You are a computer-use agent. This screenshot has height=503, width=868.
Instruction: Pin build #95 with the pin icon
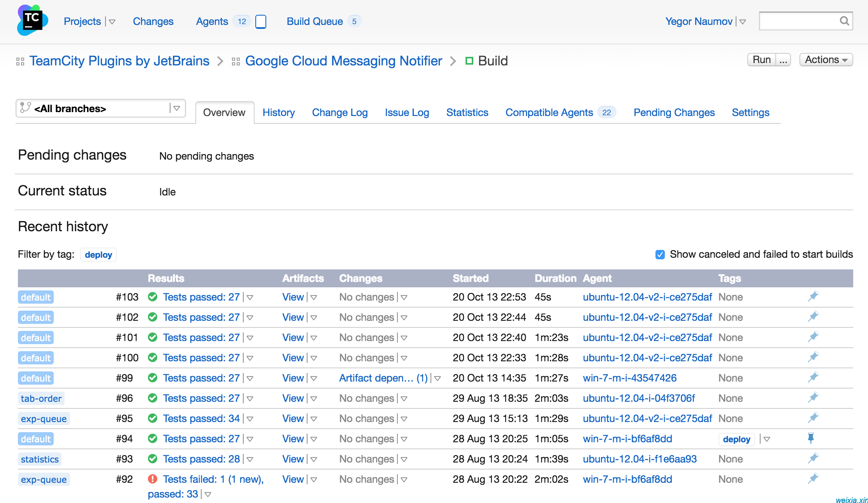click(813, 418)
